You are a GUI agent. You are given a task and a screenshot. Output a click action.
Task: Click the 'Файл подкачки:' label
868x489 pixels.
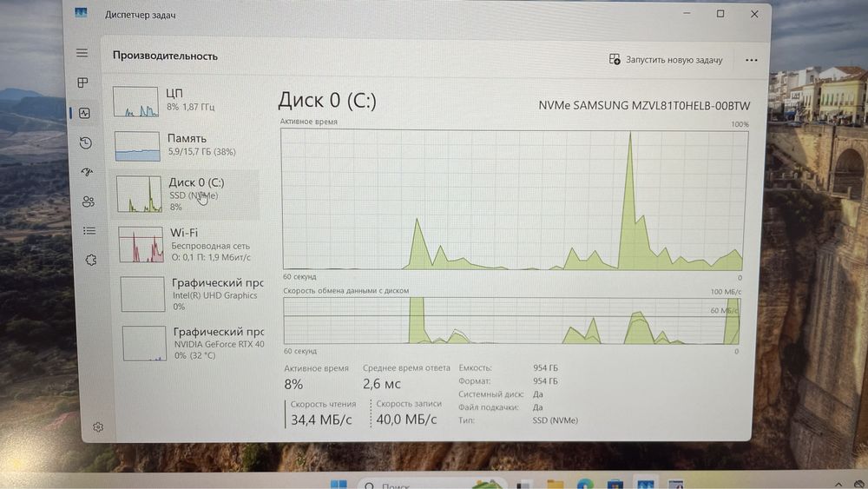click(x=489, y=407)
